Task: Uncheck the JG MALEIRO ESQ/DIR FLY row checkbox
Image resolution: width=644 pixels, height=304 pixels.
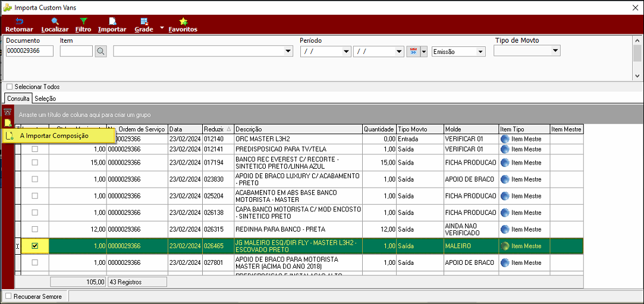Action: 35,246
